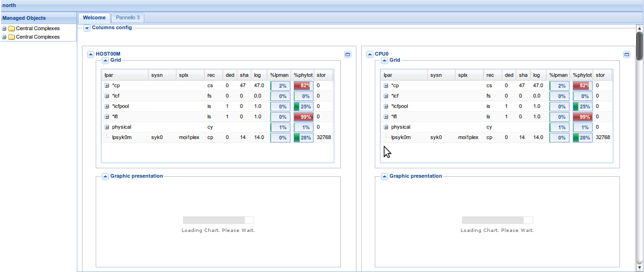Expand *icfpool row in HOST00M grid

[x=107, y=107]
